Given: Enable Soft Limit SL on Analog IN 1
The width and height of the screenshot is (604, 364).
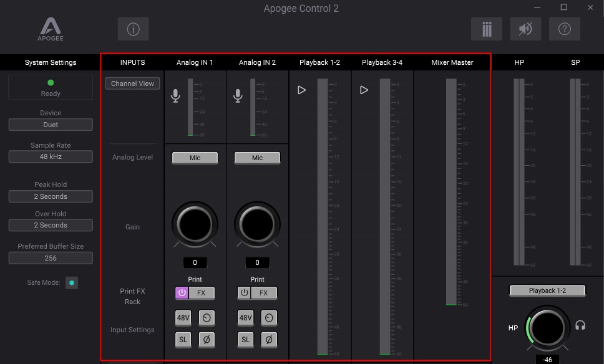Looking at the screenshot, I should coord(183,339).
